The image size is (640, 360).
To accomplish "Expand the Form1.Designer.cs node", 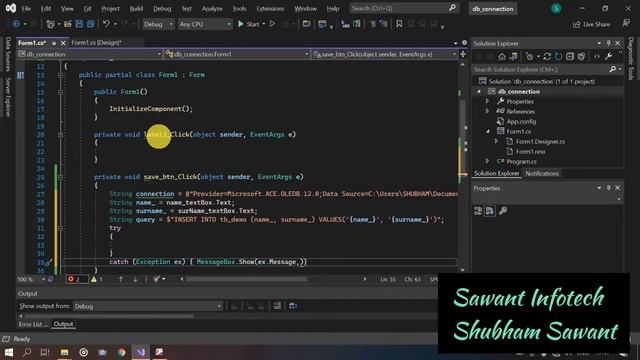I will click(x=496, y=142).
